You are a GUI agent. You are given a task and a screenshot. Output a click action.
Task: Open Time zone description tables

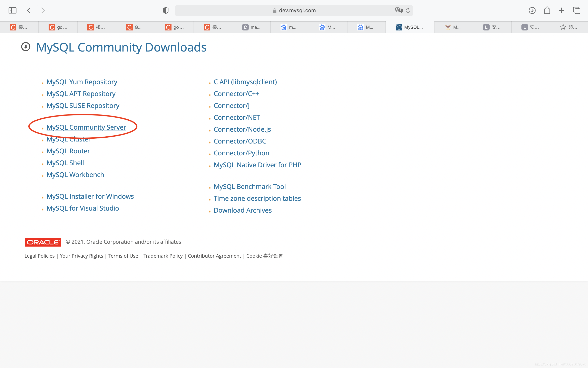tap(257, 199)
